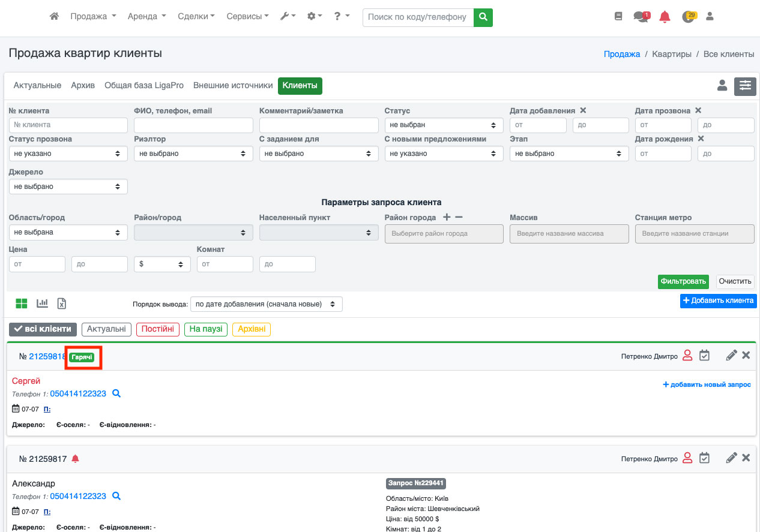Image resolution: width=760 pixels, height=532 pixels.
Task: Select the Актуальні status filter
Action: 106,329
